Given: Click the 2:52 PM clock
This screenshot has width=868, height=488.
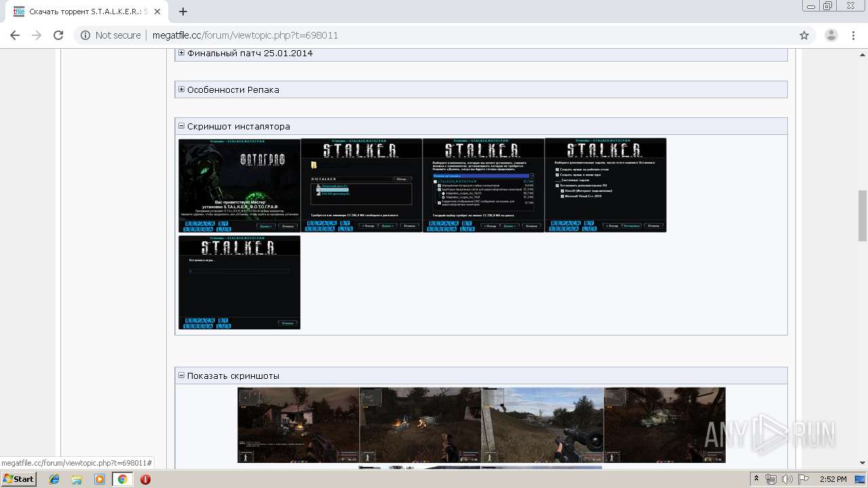Looking at the screenshot, I should pos(833,479).
